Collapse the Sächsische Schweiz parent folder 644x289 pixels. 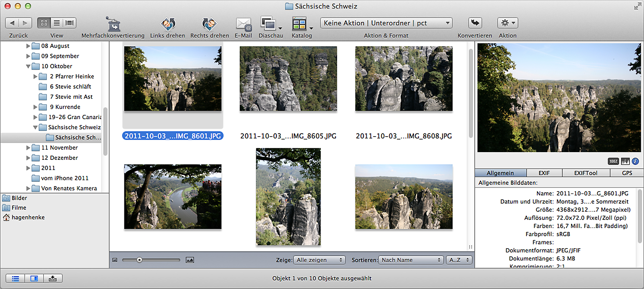(x=35, y=127)
